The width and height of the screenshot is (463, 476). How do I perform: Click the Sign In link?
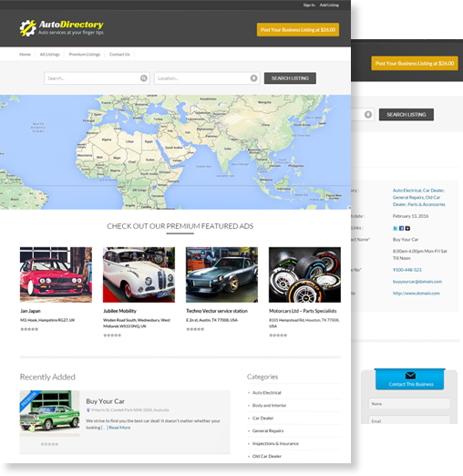coord(309,5)
